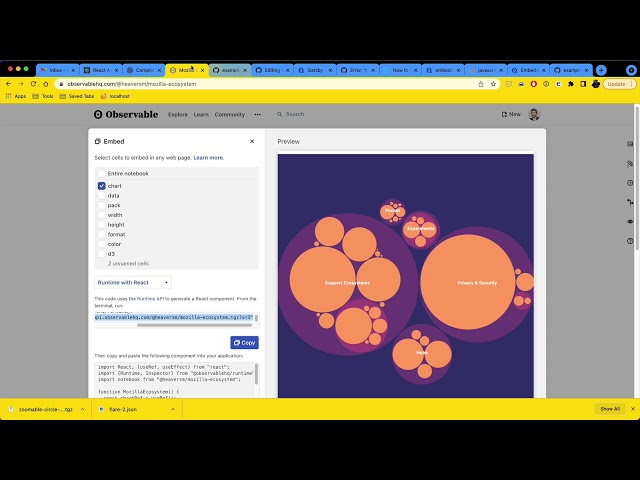Click the help icon in right sidebar
This screenshot has height=480, width=640.
pyautogui.click(x=630, y=241)
